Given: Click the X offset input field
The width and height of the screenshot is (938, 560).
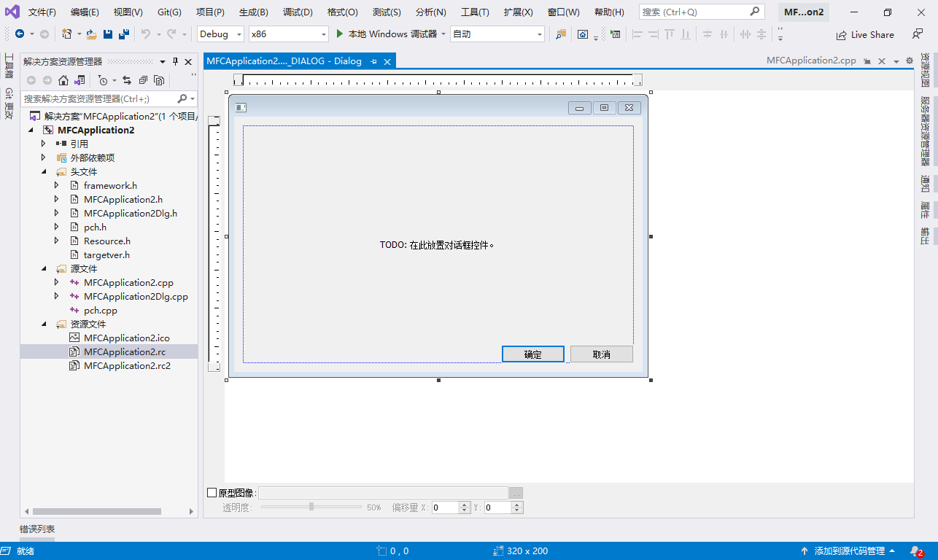Looking at the screenshot, I should click(x=445, y=507).
